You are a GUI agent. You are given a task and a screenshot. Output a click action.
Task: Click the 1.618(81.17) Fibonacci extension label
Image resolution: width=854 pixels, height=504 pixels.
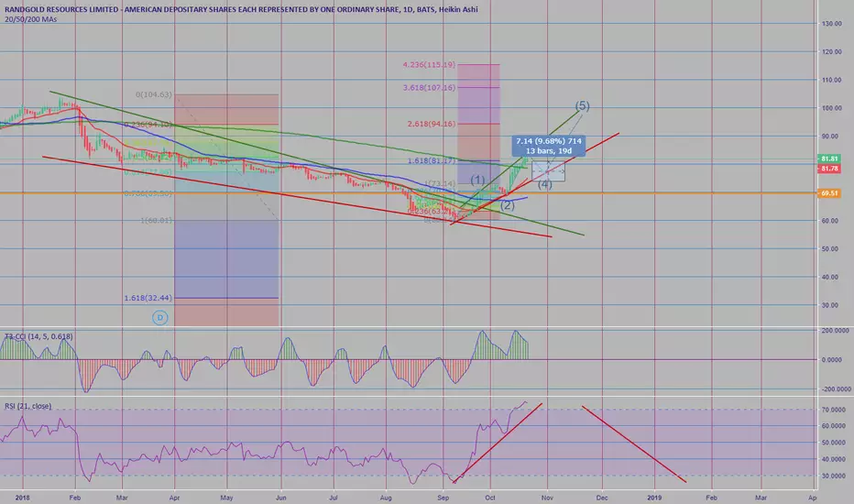(431, 160)
